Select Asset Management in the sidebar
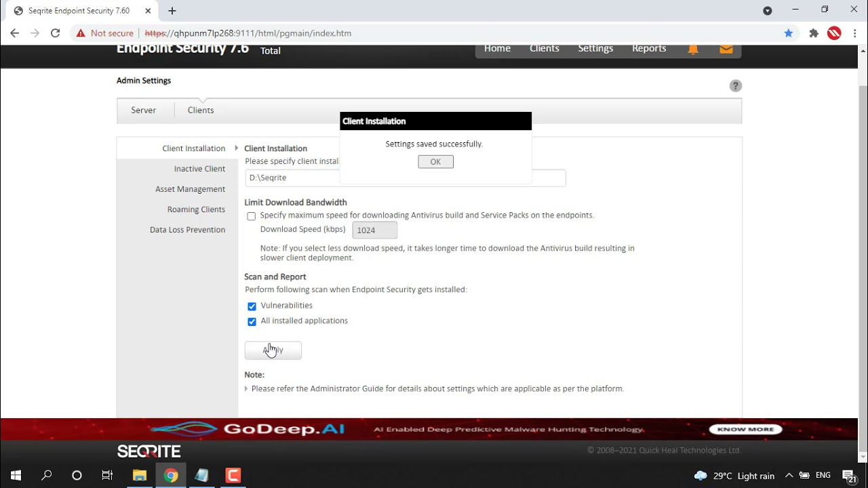This screenshot has width=868, height=488. pos(190,189)
